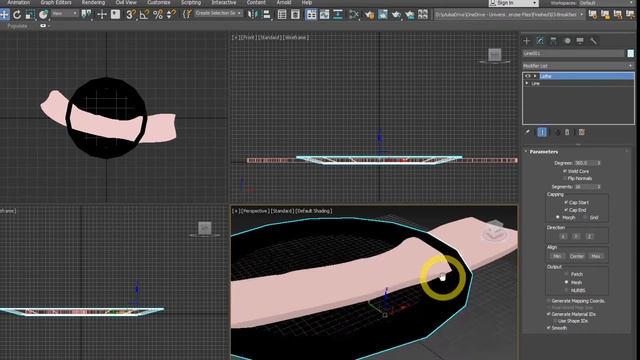Click the Align tool icon
The height and width of the screenshot is (360, 640).
tap(267, 15)
